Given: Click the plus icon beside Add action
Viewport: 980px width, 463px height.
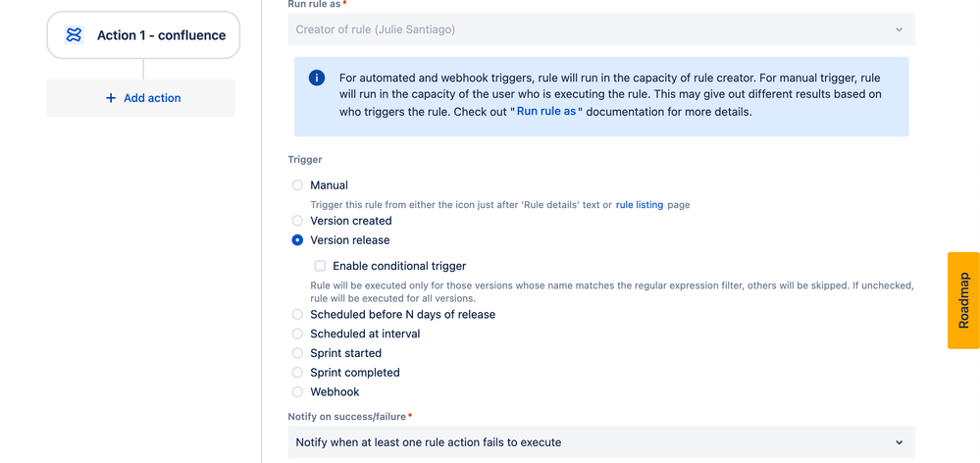Looking at the screenshot, I should point(111,97).
